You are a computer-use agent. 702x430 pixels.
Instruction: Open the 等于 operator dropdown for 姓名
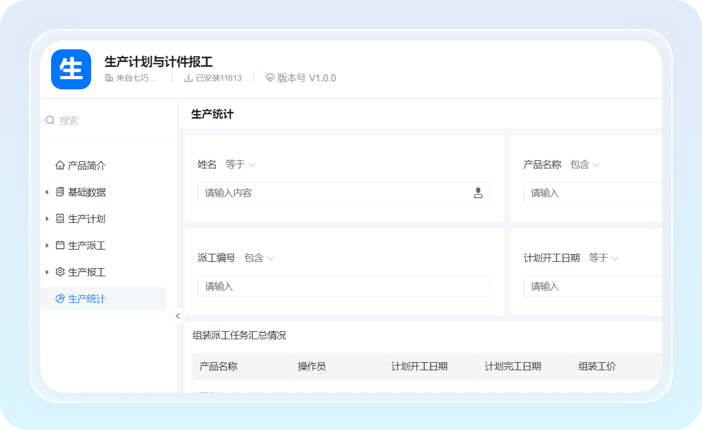click(240, 164)
